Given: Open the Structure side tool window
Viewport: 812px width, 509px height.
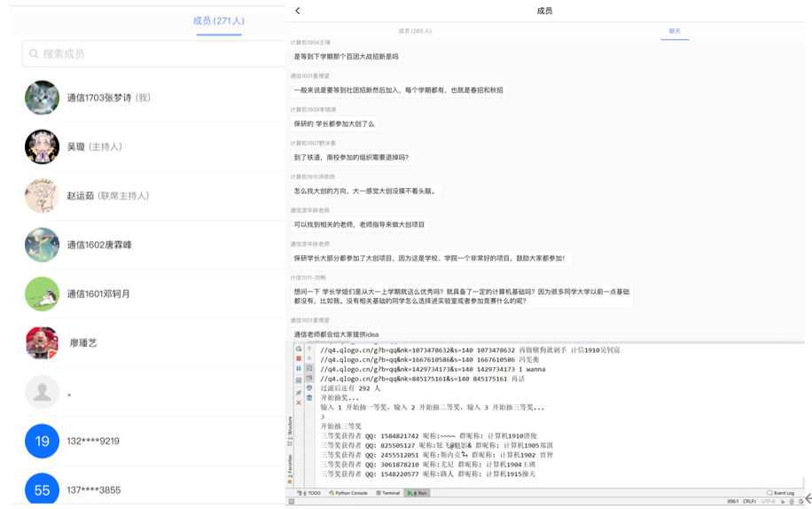Looking at the screenshot, I should point(290,427).
